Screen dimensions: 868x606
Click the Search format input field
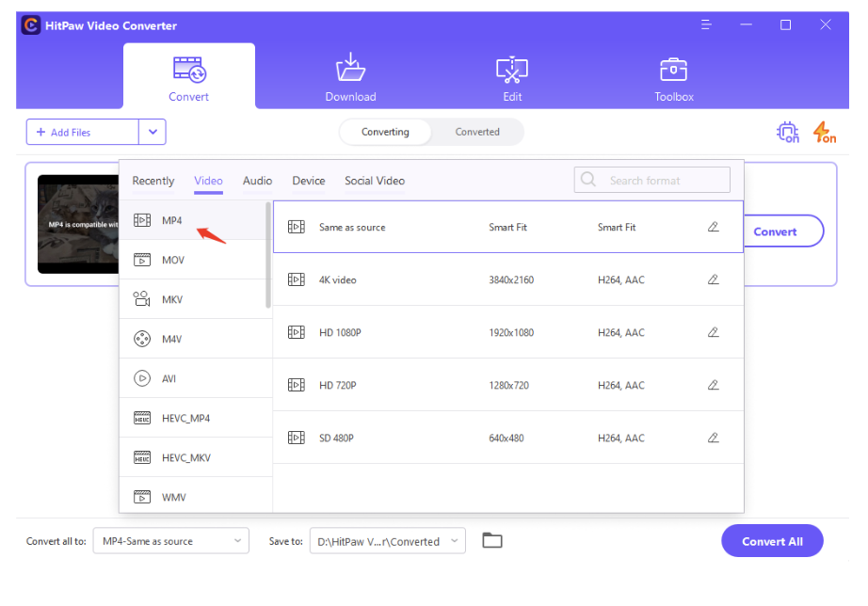pos(652,180)
